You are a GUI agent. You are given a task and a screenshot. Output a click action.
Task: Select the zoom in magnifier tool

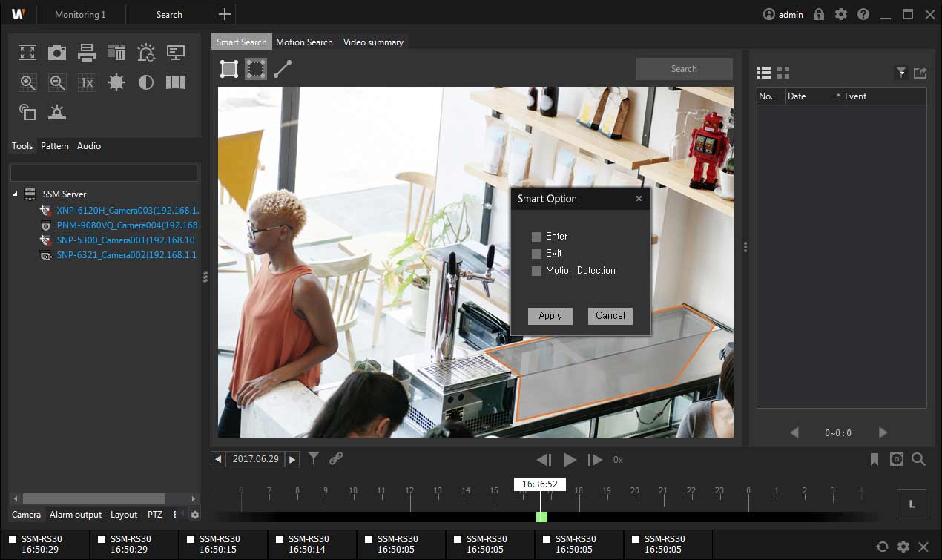pos(27,82)
